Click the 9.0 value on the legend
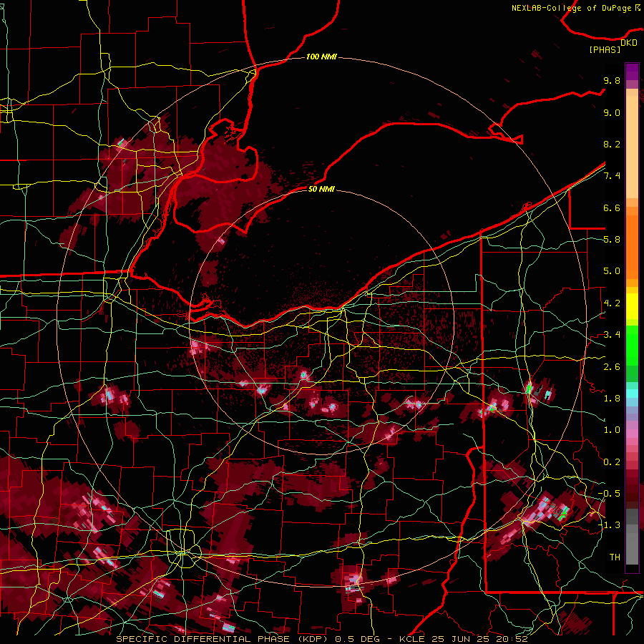 (x=612, y=112)
